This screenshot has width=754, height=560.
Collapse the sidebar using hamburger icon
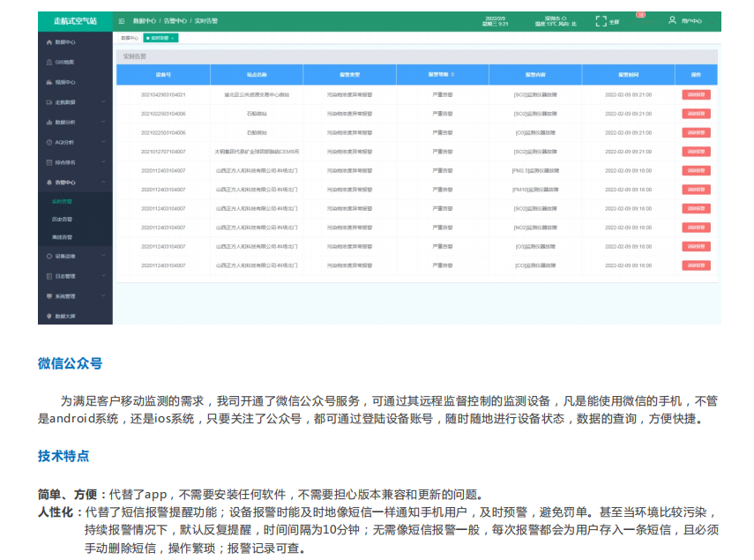tap(122, 21)
